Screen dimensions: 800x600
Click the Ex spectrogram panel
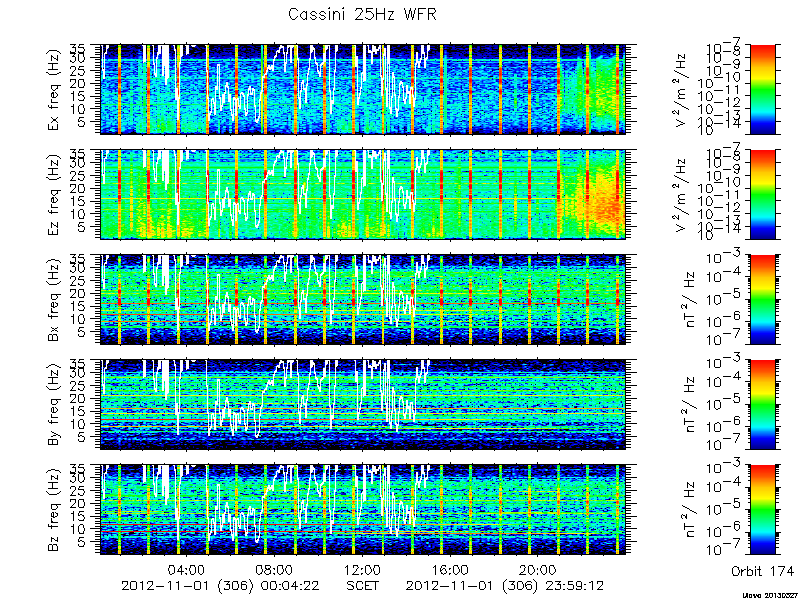tap(363, 89)
